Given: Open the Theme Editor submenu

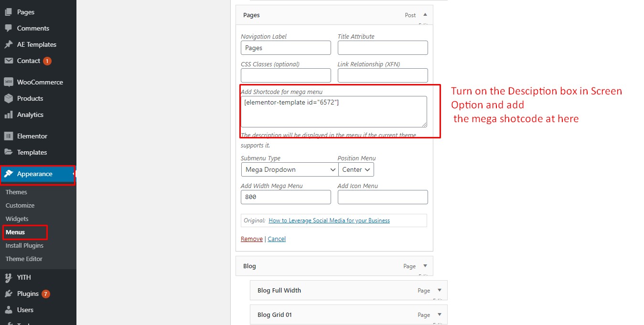Looking at the screenshot, I should tap(24, 259).
